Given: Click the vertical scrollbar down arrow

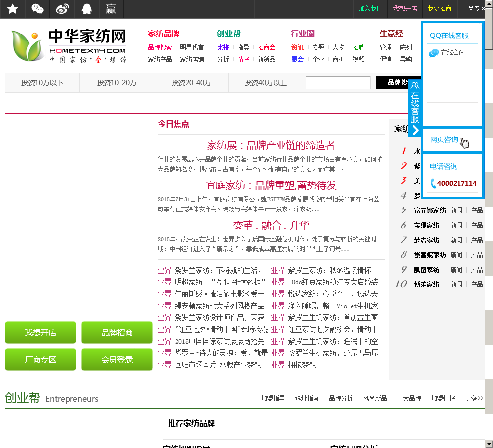Looking at the screenshot, I should [489, 444].
